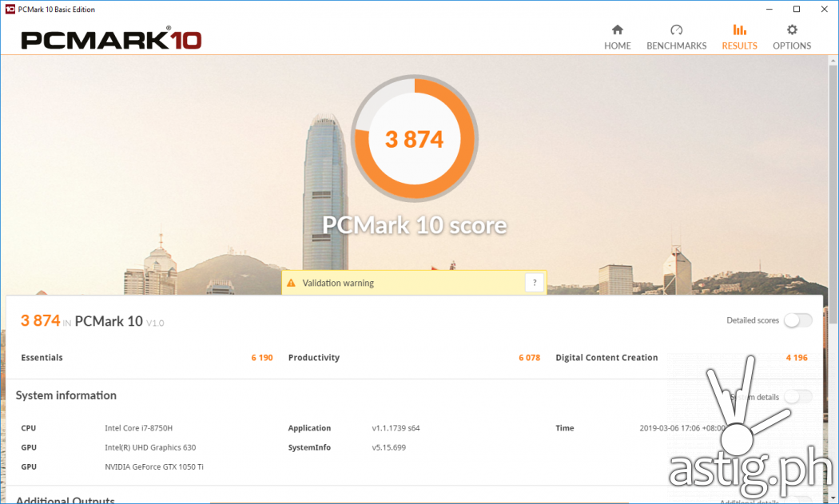This screenshot has height=504, width=839.
Task: Click the Productivity label
Action: (313, 357)
